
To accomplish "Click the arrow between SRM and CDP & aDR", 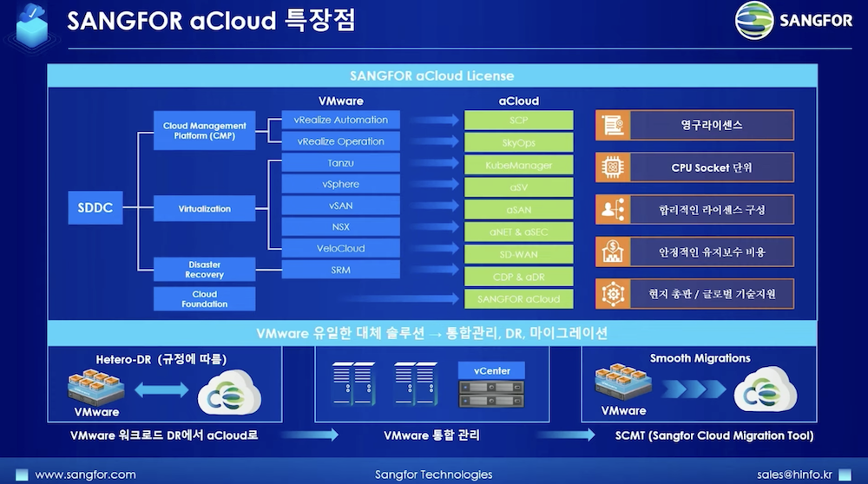I will coord(435,270).
